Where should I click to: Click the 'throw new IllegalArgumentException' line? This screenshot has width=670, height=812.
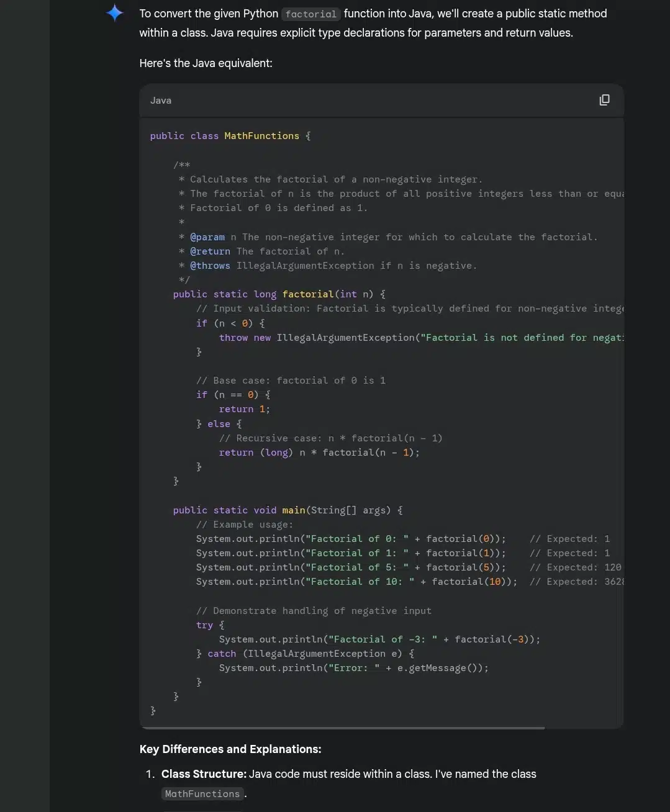(421, 338)
